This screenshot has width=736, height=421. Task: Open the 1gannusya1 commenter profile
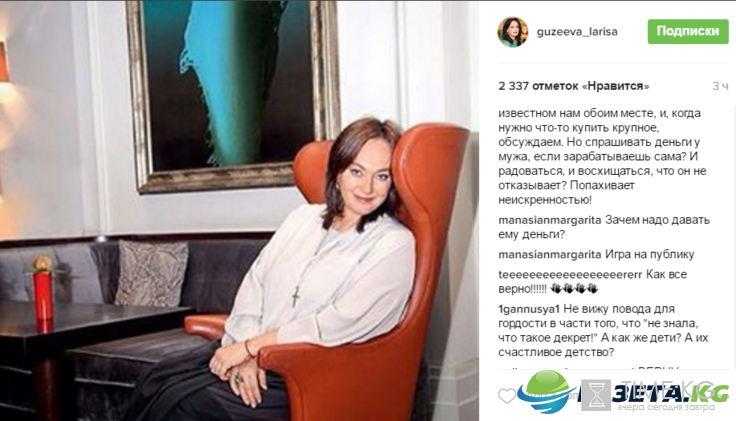(529, 309)
